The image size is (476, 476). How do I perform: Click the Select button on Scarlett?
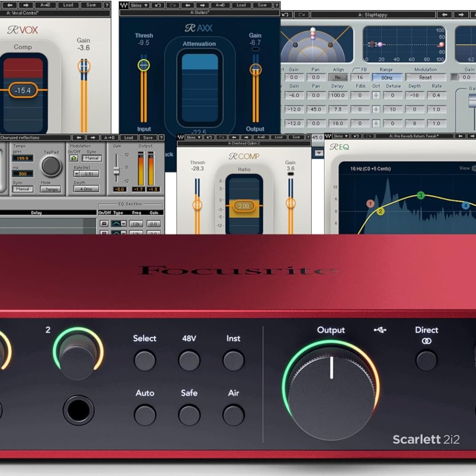145,360
